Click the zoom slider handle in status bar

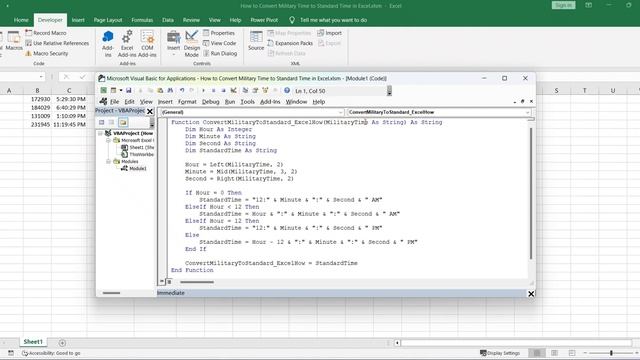tap(611, 353)
